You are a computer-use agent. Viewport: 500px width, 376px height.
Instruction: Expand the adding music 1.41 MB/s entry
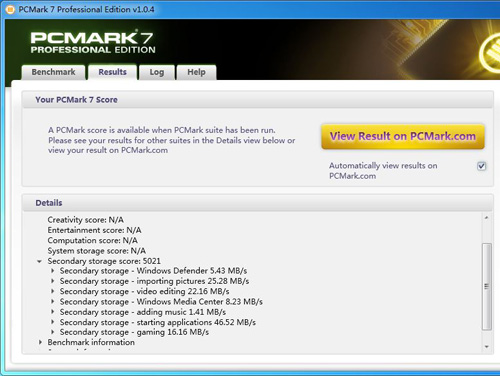53,312
